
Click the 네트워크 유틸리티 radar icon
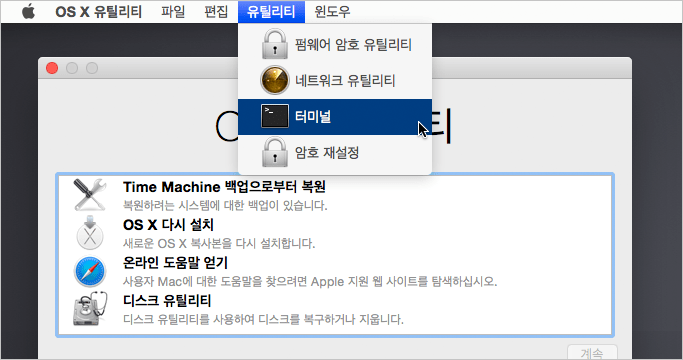(274, 80)
